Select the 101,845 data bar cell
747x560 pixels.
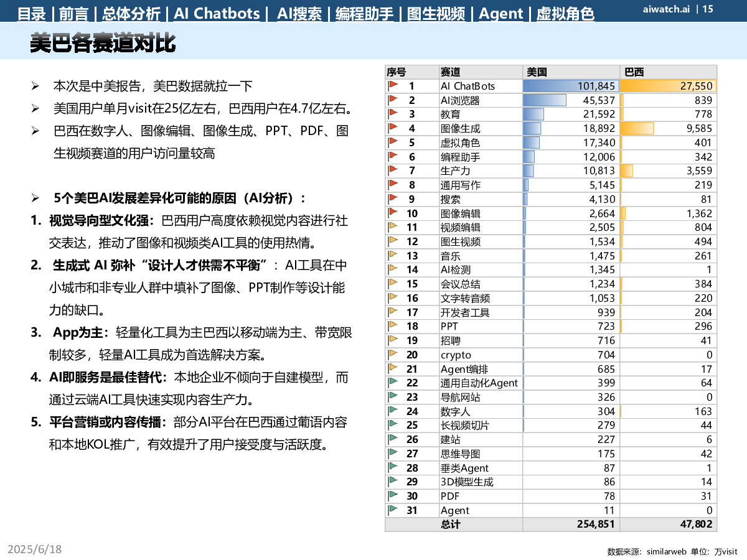pyautogui.click(x=571, y=86)
